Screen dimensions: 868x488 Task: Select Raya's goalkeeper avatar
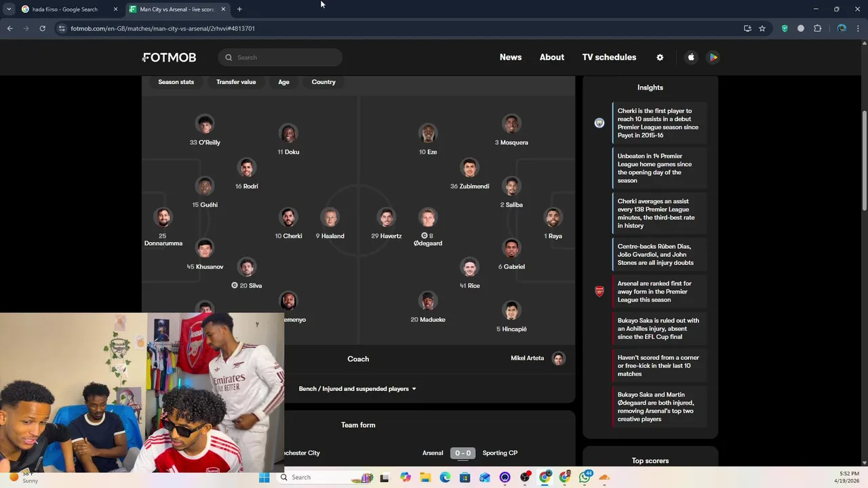click(553, 218)
